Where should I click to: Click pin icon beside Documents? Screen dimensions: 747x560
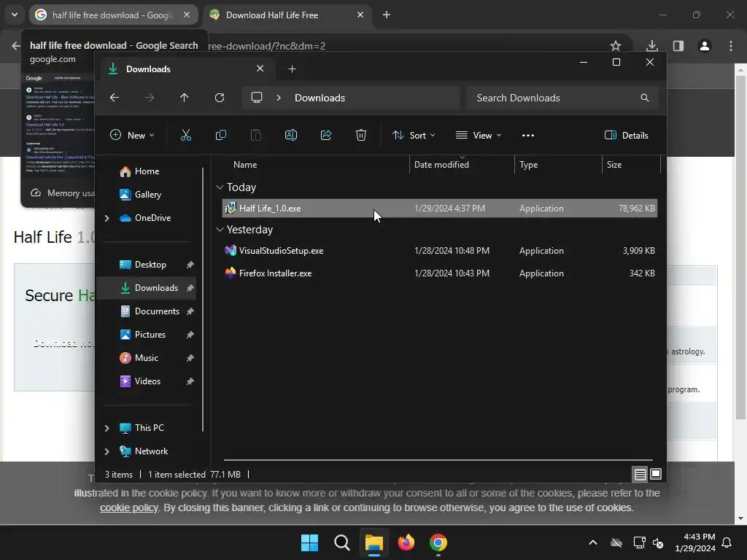(x=190, y=311)
